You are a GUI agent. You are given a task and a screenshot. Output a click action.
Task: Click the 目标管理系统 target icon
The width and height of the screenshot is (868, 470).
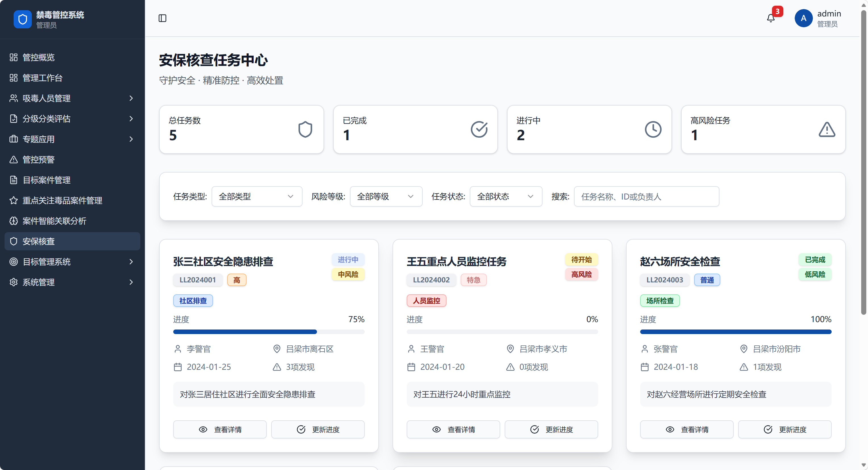pos(13,262)
